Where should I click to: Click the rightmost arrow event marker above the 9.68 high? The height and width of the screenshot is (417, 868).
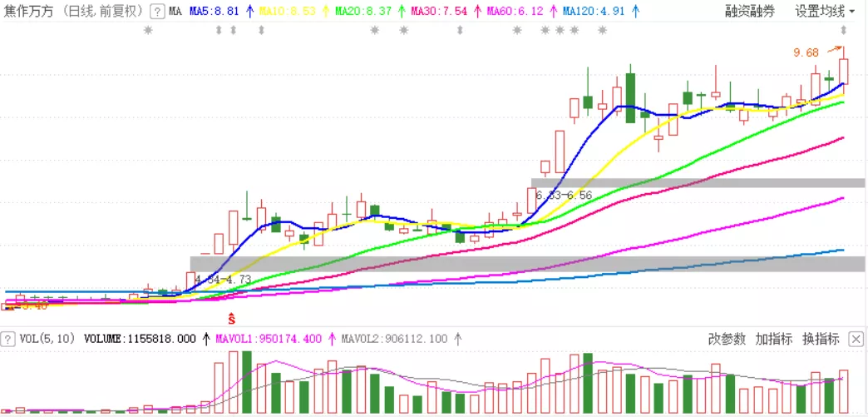844,30
